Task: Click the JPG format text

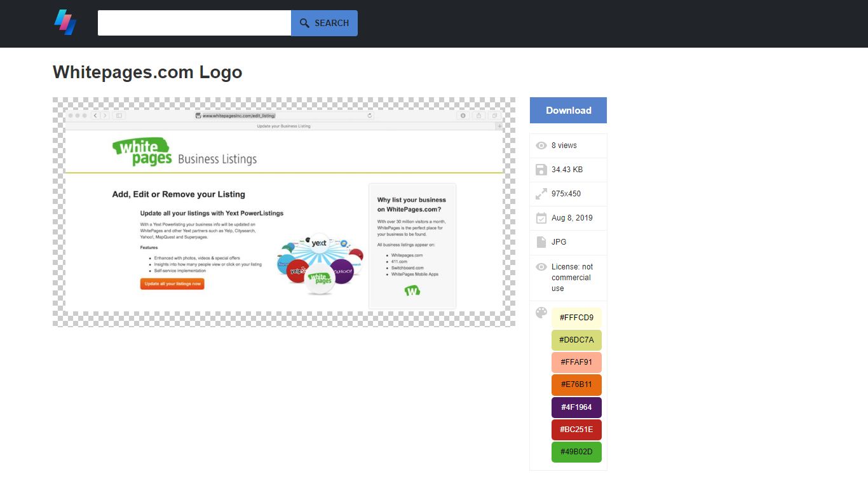Action: pos(559,242)
